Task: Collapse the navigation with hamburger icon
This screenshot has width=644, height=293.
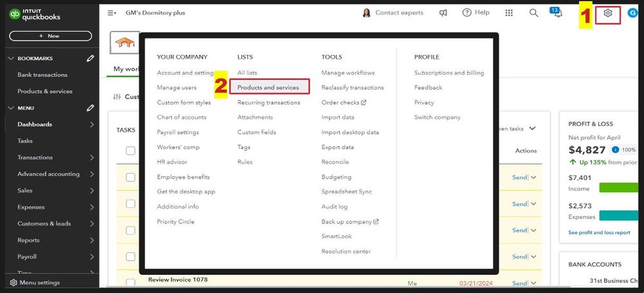Action: [112, 13]
